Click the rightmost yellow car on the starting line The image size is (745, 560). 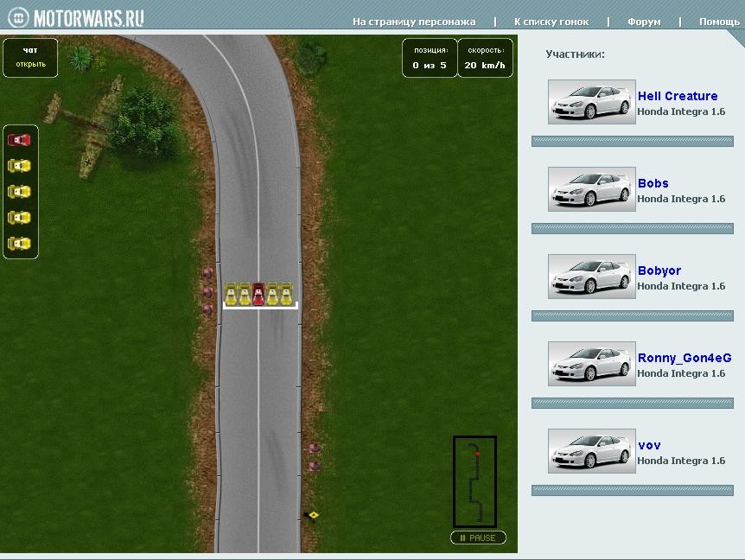(286, 294)
